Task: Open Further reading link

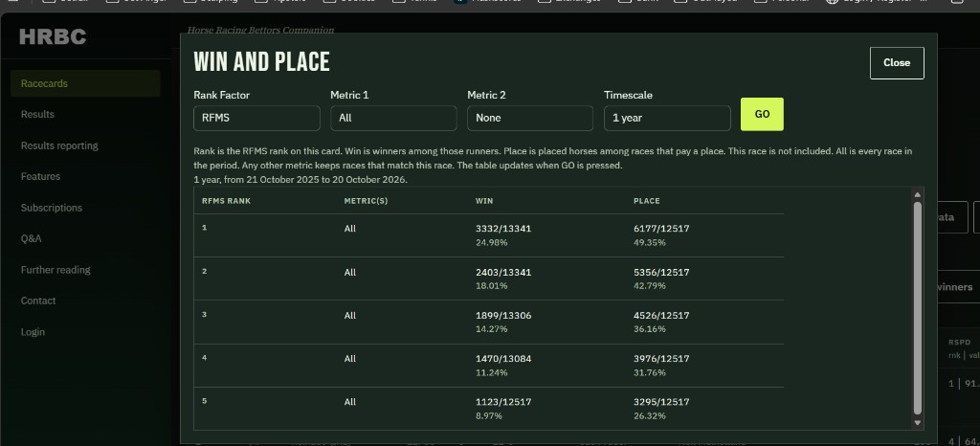Action: click(x=56, y=270)
